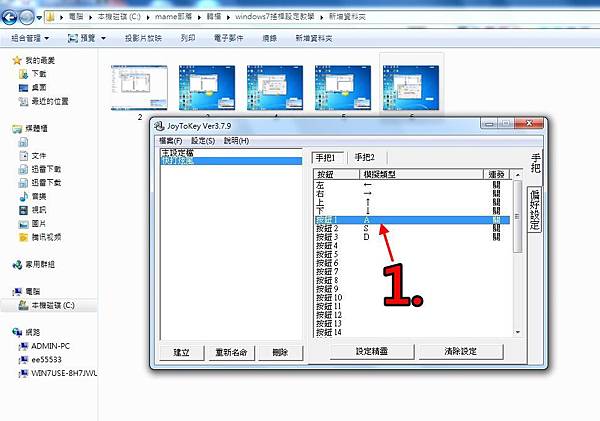Select 網路 network node in sidebar

[x=26, y=332]
